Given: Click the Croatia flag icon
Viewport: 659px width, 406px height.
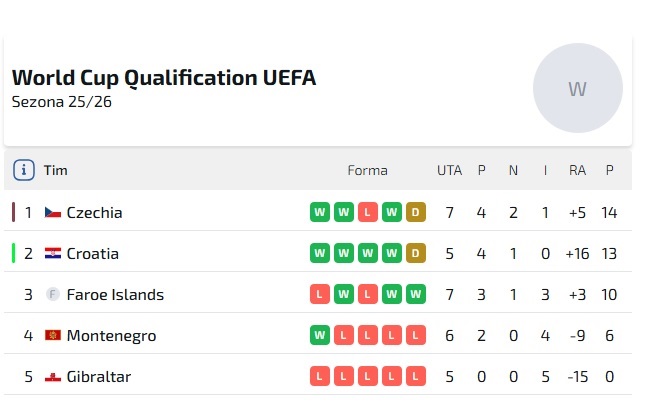Looking at the screenshot, I should [53, 254].
